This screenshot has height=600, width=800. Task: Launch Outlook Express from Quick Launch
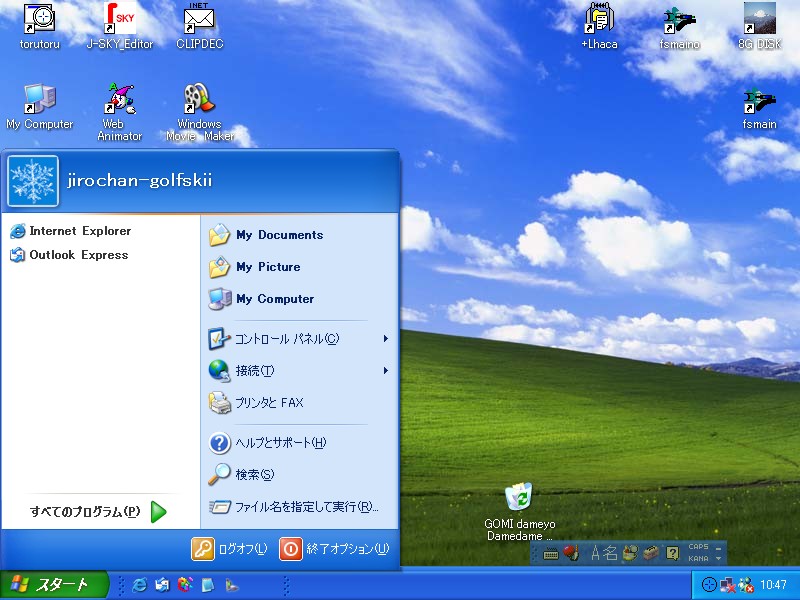coord(162,585)
